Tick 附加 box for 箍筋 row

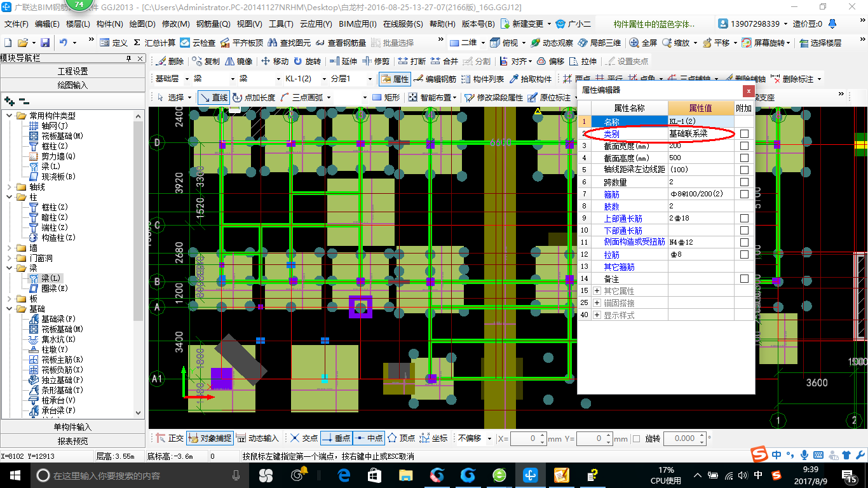click(x=744, y=194)
